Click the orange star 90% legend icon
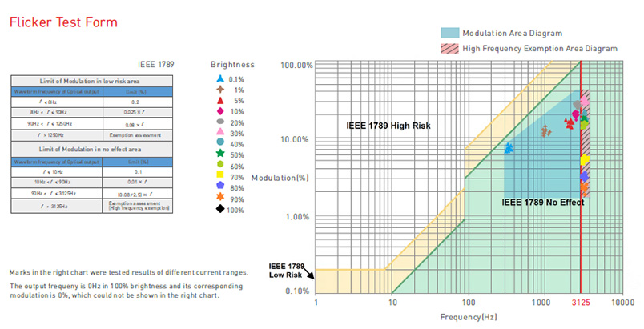 pos(220,196)
